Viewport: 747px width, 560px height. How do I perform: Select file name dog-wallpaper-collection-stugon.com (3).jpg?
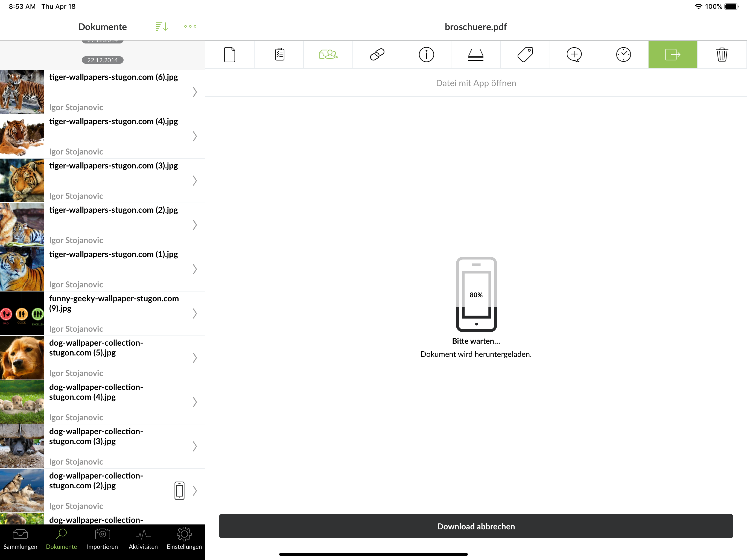tap(96, 436)
